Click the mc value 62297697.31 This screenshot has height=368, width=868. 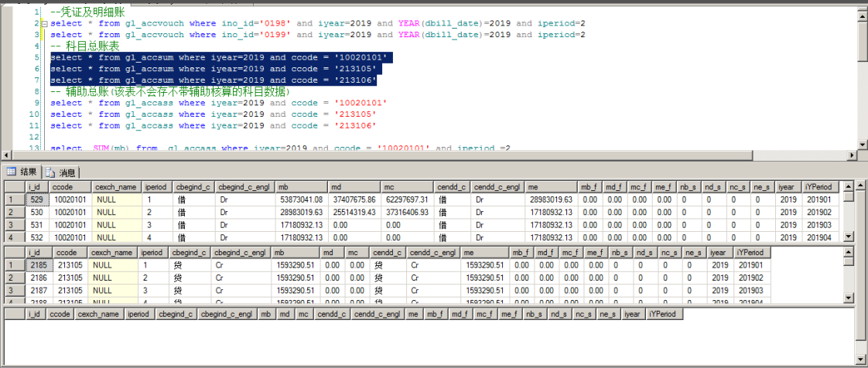tap(407, 198)
